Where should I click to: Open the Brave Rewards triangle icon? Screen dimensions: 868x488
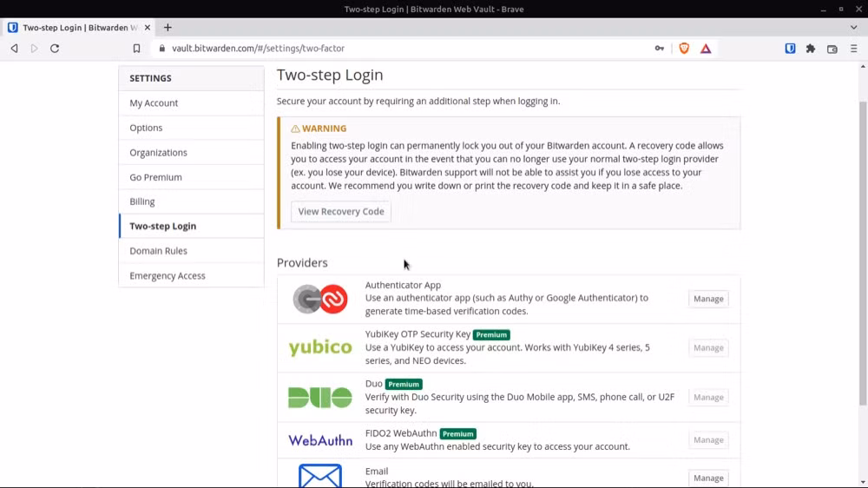point(706,49)
